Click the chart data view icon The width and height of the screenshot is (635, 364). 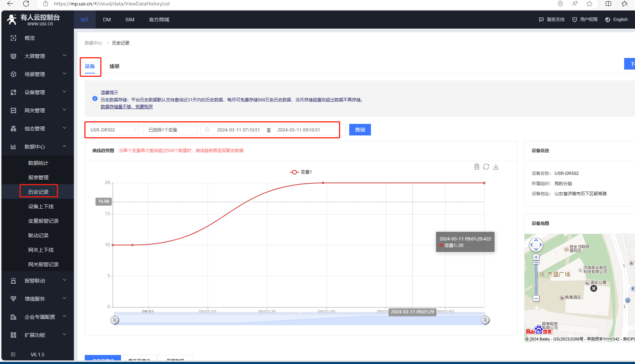coord(477,167)
